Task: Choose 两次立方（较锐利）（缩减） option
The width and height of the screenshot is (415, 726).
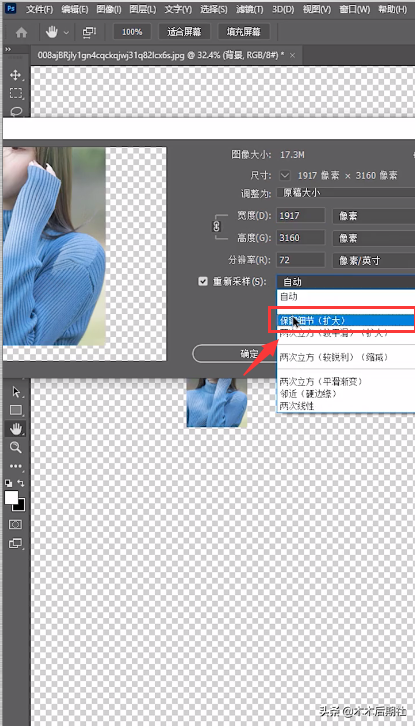Action: (x=333, y=357)
